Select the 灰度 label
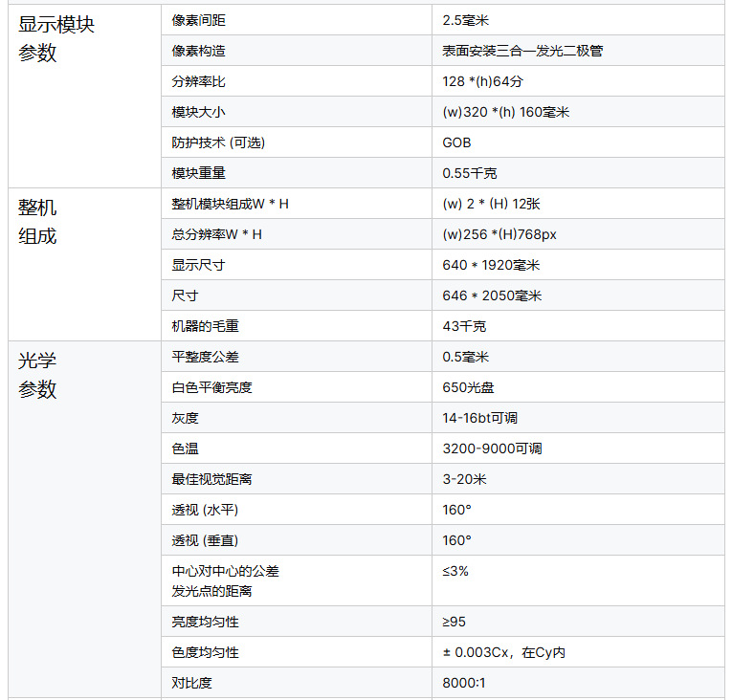 tap(185, 418)
